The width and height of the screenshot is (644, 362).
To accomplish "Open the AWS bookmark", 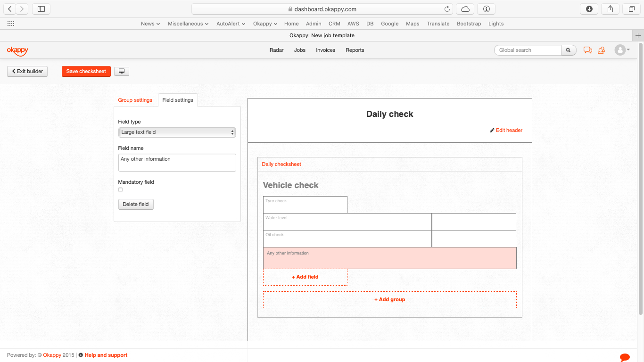I will point(353,24).
